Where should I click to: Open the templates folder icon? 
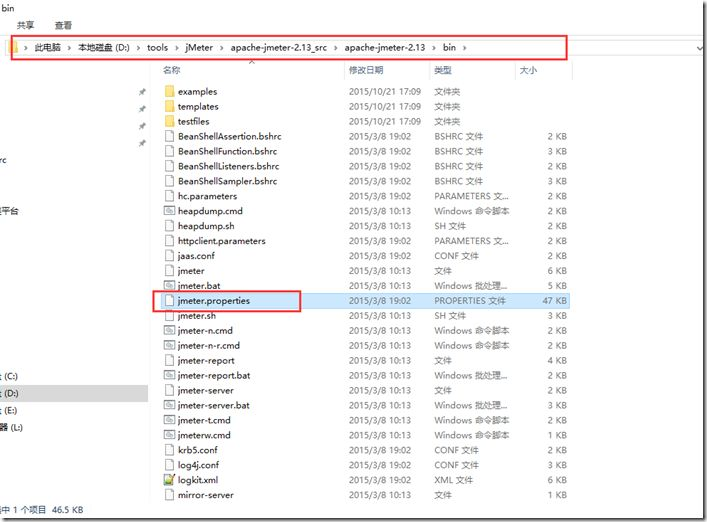(169, 106)
